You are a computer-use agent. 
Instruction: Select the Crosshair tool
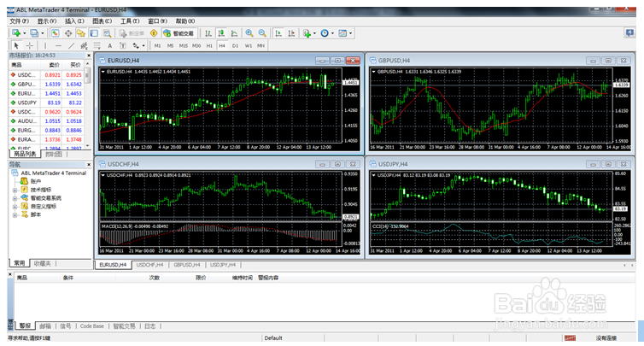[30, 45]
